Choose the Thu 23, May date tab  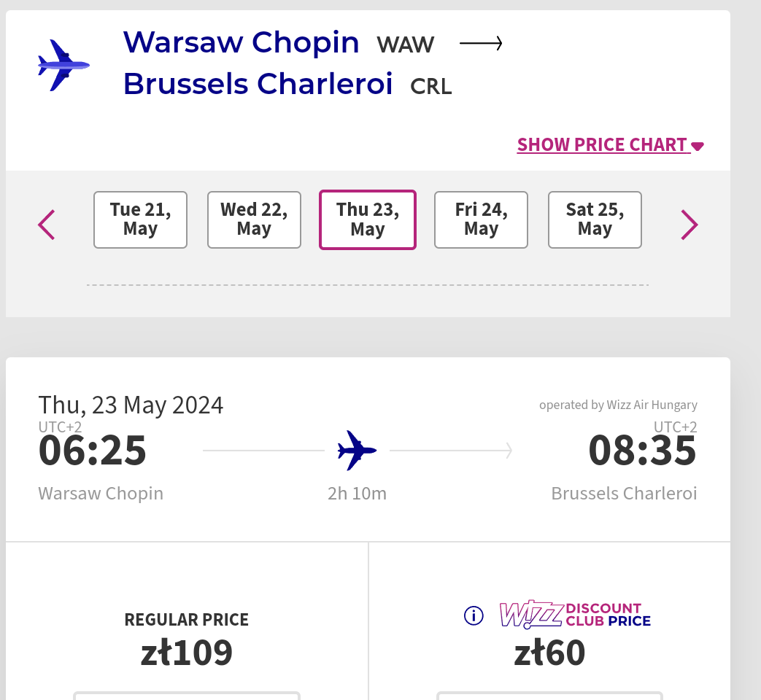pos(368,219)
